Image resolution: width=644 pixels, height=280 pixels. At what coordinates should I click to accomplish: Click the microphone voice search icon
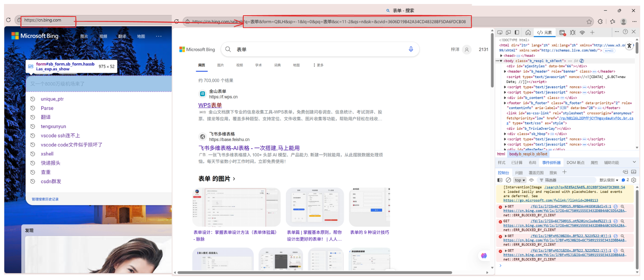point(411,49)
